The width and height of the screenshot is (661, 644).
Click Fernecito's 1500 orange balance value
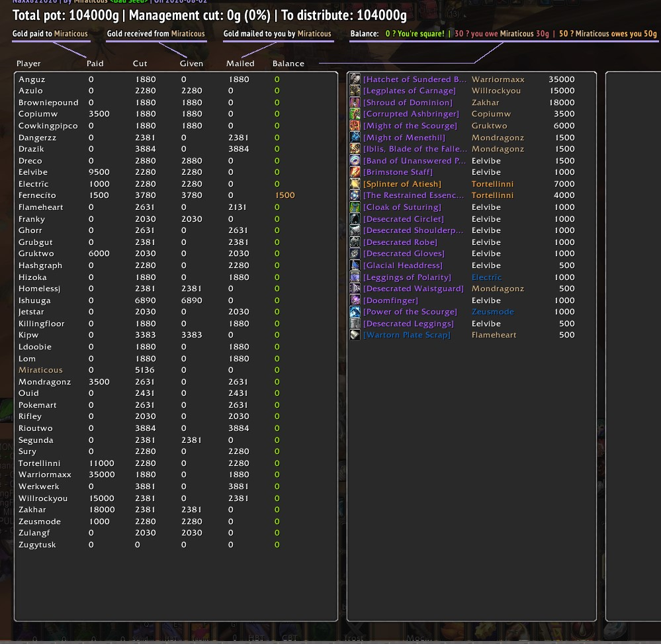[285, 195]
